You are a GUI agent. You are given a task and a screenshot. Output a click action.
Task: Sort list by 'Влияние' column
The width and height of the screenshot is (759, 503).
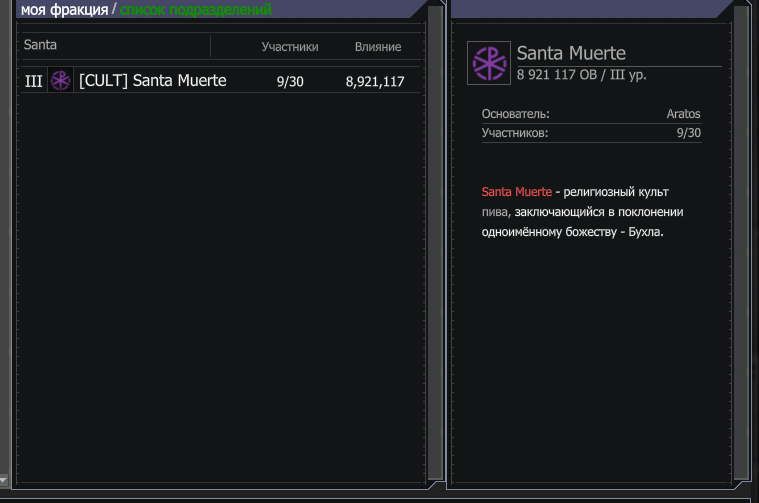pos(378,47)
